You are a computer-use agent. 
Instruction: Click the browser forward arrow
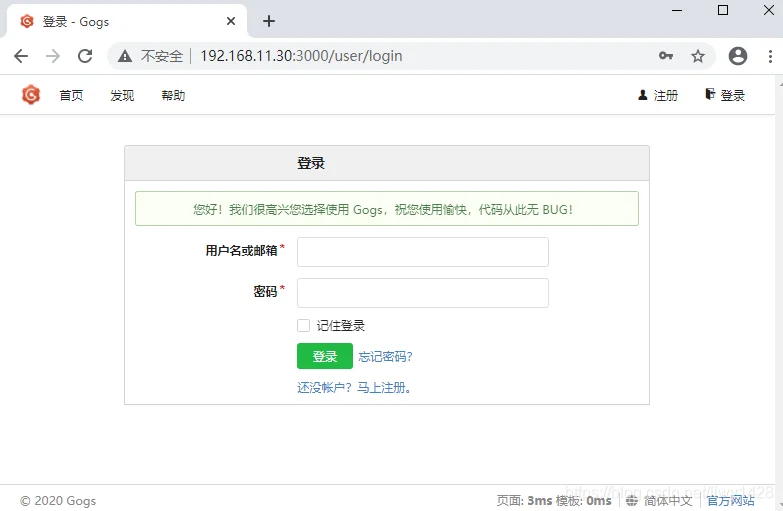click(53, 56)
